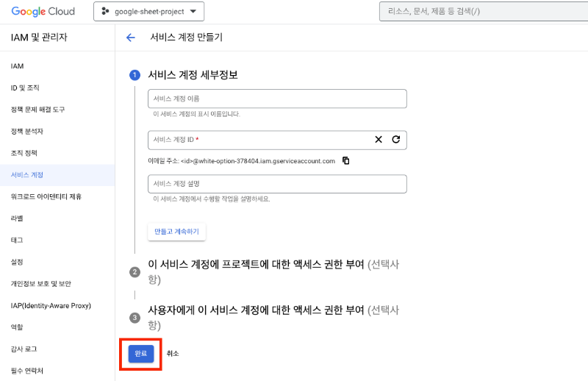Open 개인정보 보호 및 보안 in sidebar
Viewport: 588px width, 381px height.
click(x=40, y=284)
